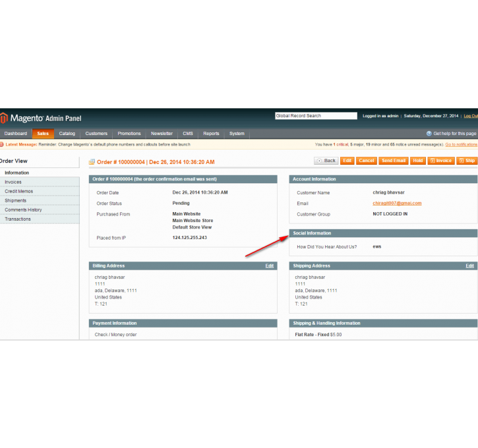478x448 pixels.
Task: Click the 'ews' value under Social Information
Action: point(376,246)
